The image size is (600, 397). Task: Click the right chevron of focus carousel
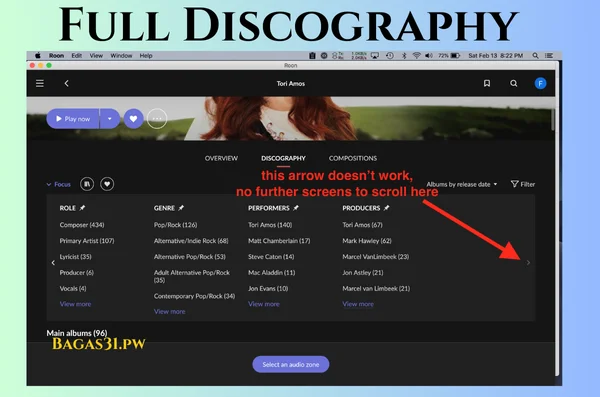(x=528, y=263)
